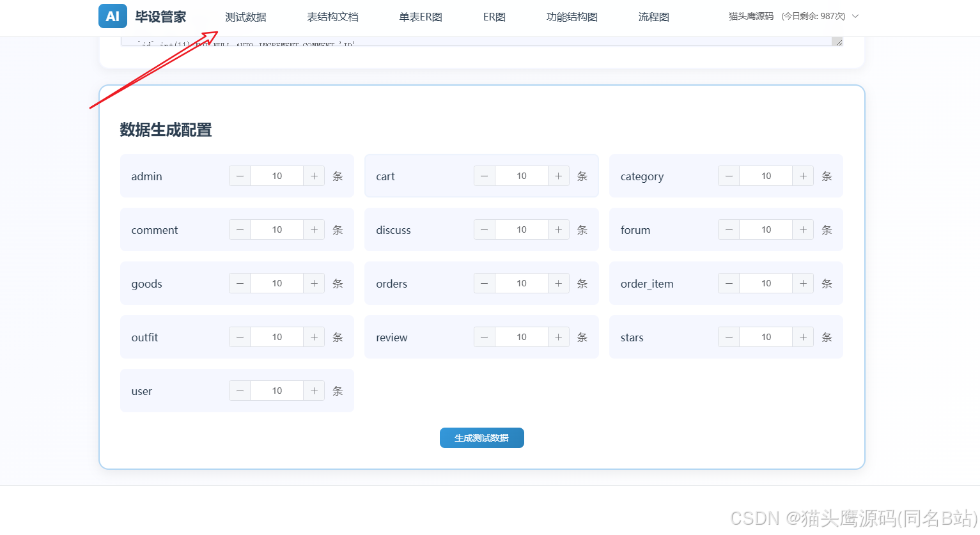Click the 毕设管家 site title

coord(160,17)
